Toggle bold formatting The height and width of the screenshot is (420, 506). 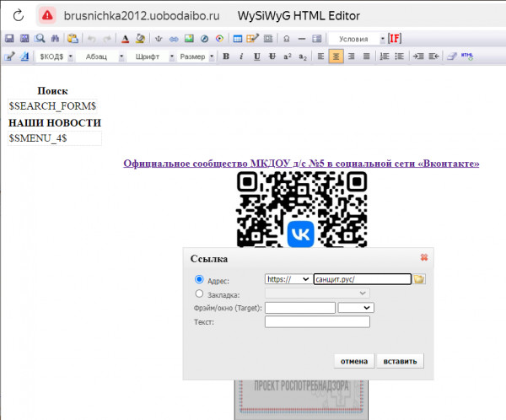[226, 57]
